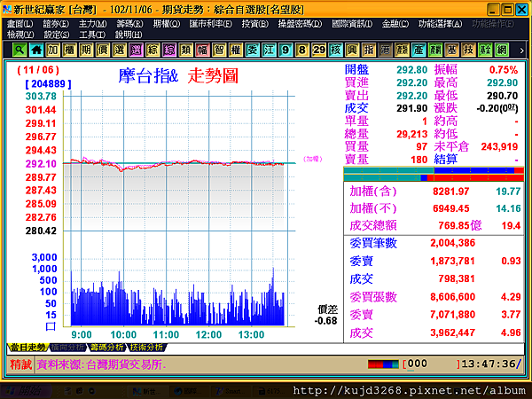Switch to the 當日走勢 tab
Viewport: 532px width, 399px height.
pyautogui.click(x=27, y=348)
